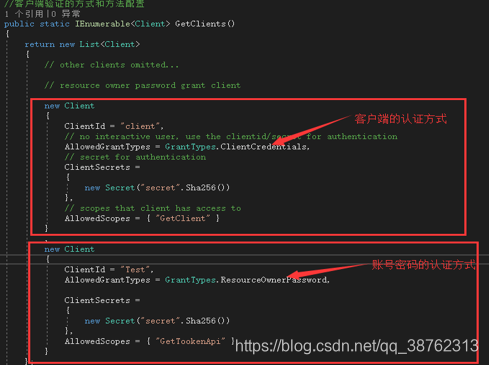The height and width of the screenshot is (365, 489).
Task: Click AllowedScopes on the GetClient line
Action: pos(97,218)
